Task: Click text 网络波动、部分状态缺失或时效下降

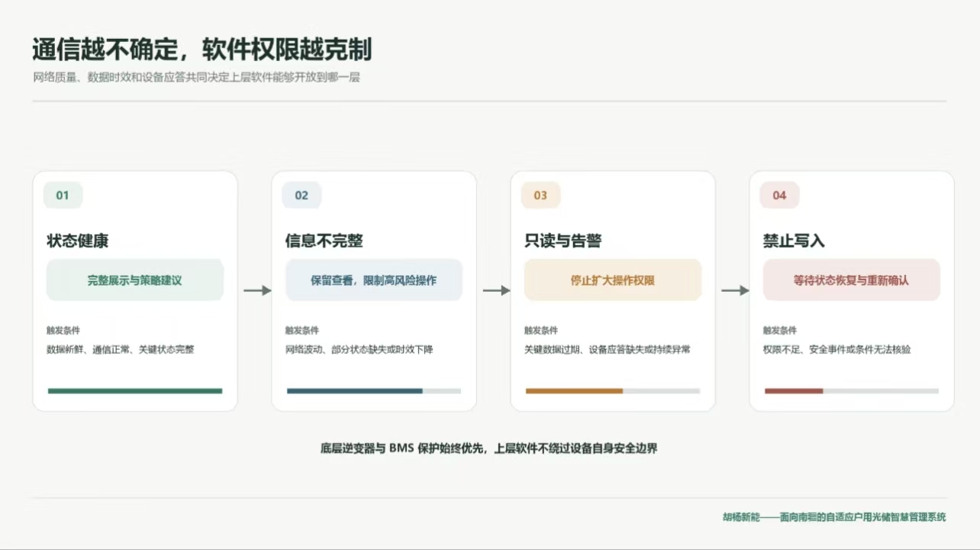Action: [x=359, y=349]
